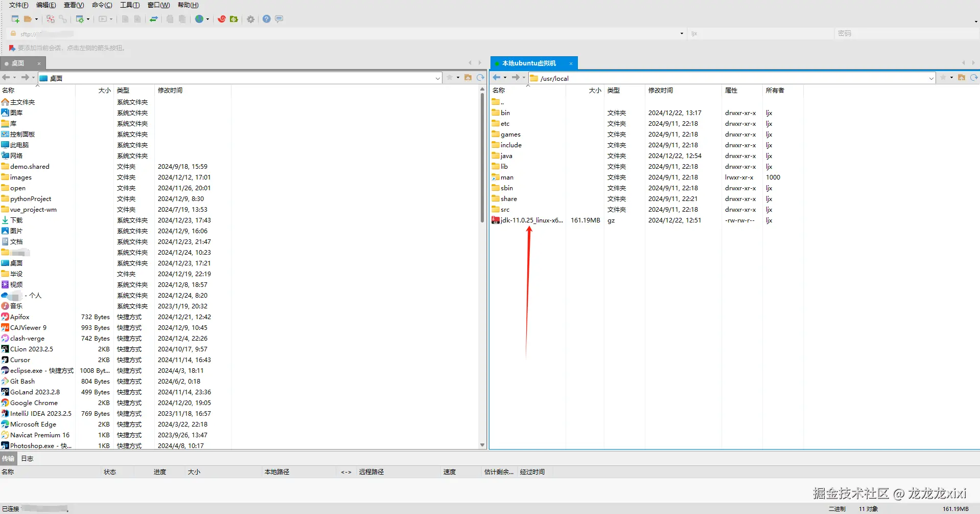Expand the globe icon dropdown arrow
The width and height of the screenshot is (980, 514).
[x=207, y=19]
